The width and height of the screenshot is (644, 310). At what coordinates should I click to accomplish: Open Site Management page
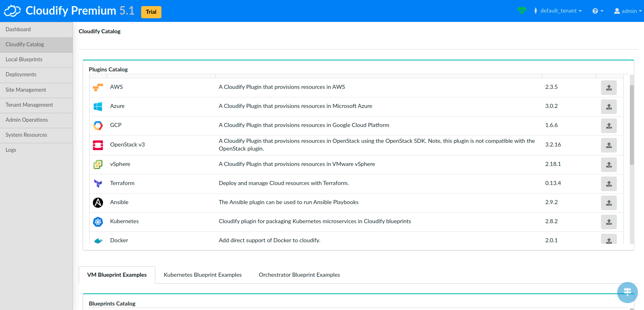tap(36, 90)
